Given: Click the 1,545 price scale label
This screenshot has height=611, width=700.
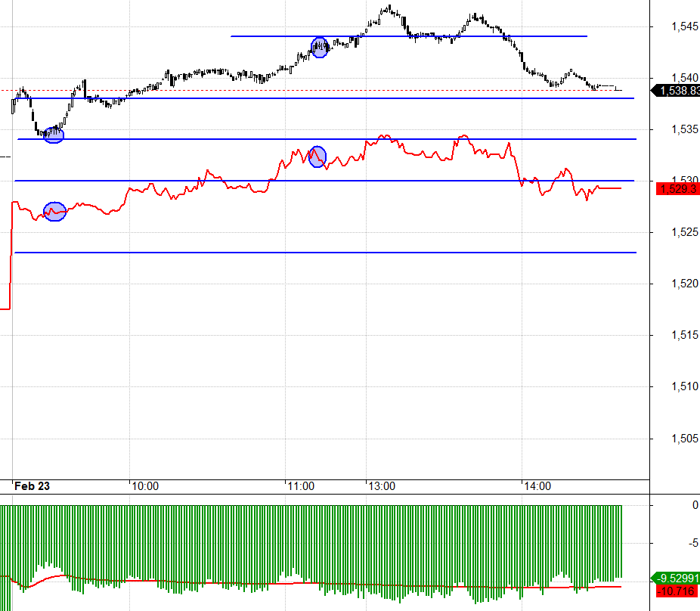Looking at the screenshot, I should pyautogui.click(x=685, y=26).
